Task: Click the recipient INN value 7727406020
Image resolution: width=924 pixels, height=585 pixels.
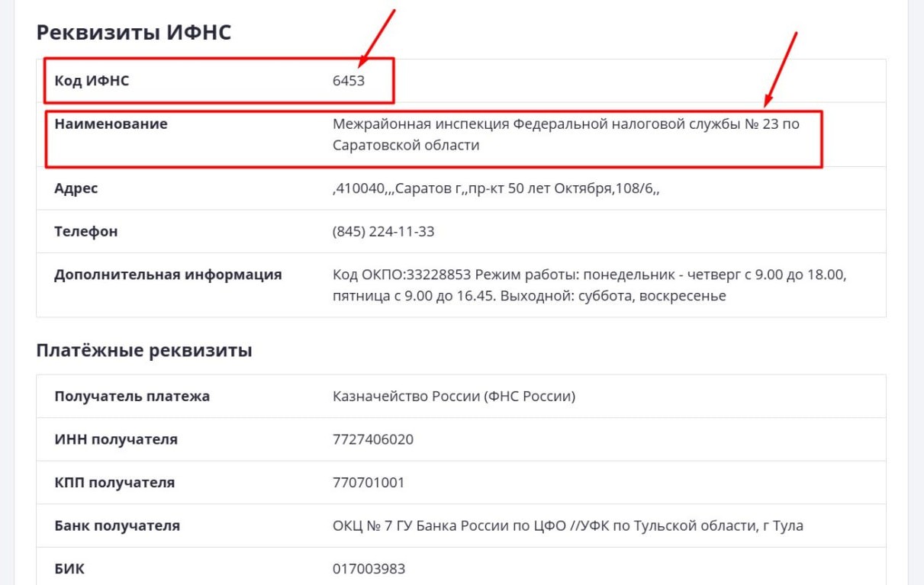Action: point(373,439)
